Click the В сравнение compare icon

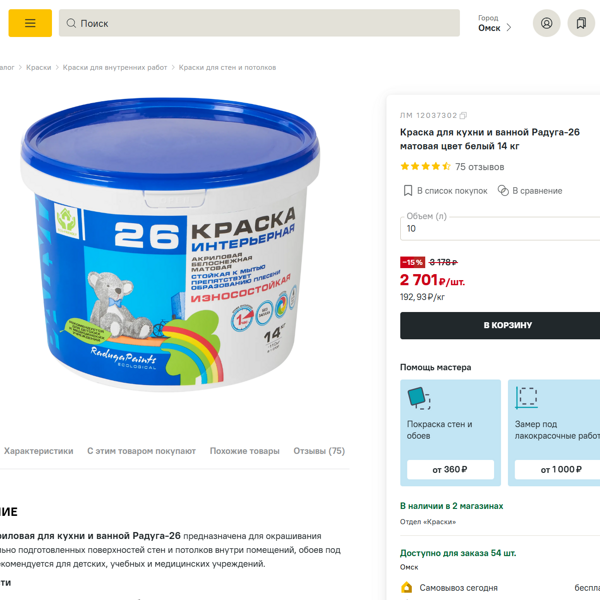click(x=503, y=191)
